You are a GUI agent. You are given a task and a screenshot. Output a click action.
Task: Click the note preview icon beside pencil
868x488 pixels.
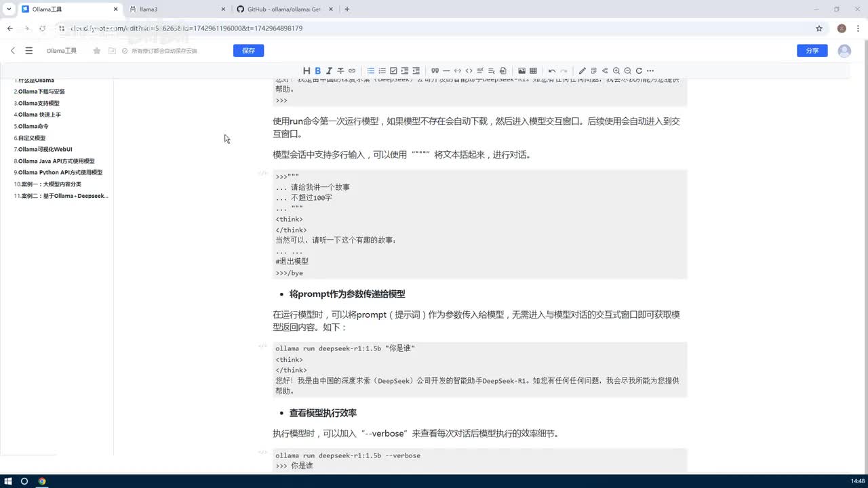click(593, 70)
